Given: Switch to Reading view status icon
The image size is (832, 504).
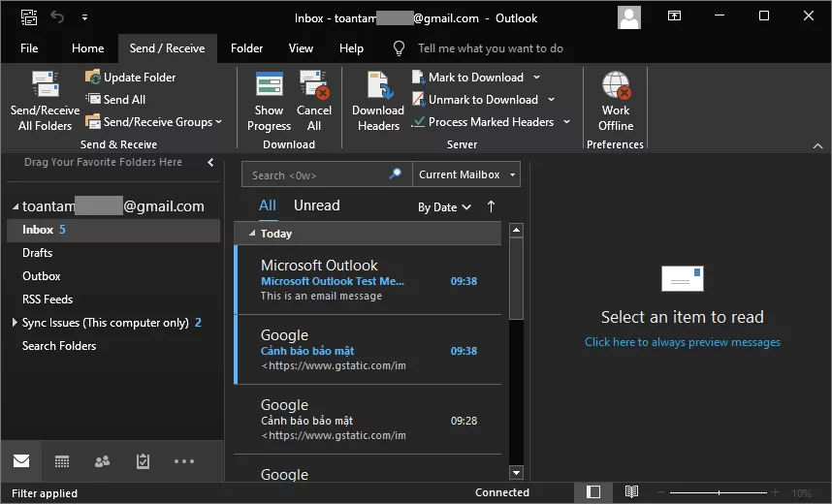Looking at the screenshot, I should tap(631, 492).
